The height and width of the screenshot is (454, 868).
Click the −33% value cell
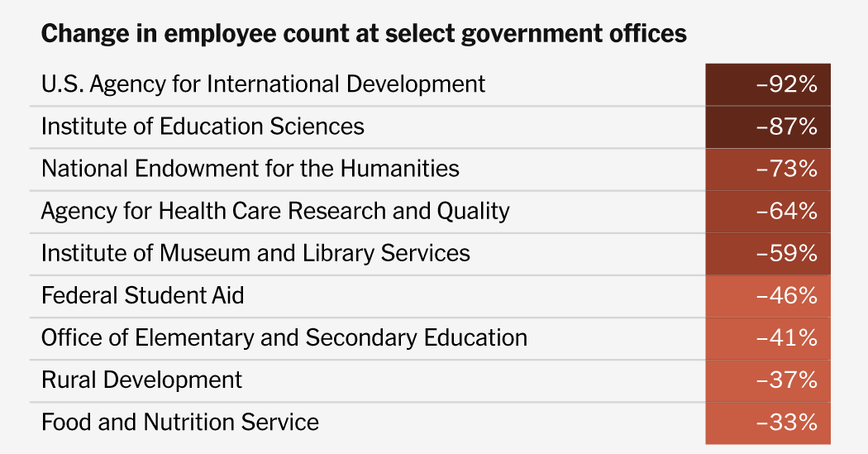coord(768,422)
